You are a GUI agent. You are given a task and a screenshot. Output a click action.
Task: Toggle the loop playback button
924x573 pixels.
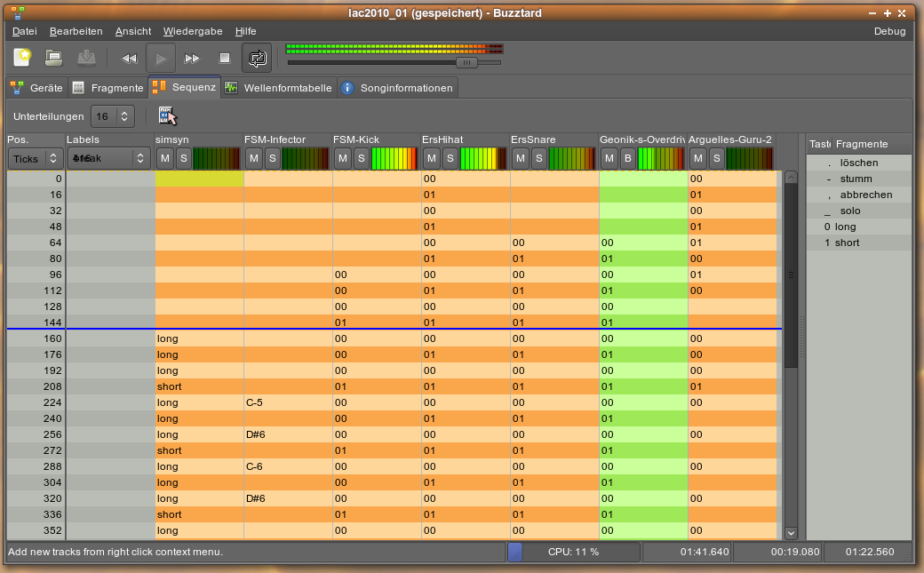pyautogui.click(x=257, y=59)
